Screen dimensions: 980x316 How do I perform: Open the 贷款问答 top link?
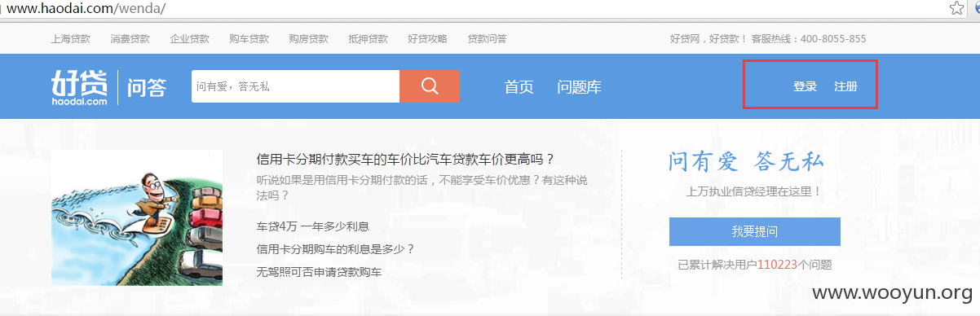pos(488,38)
